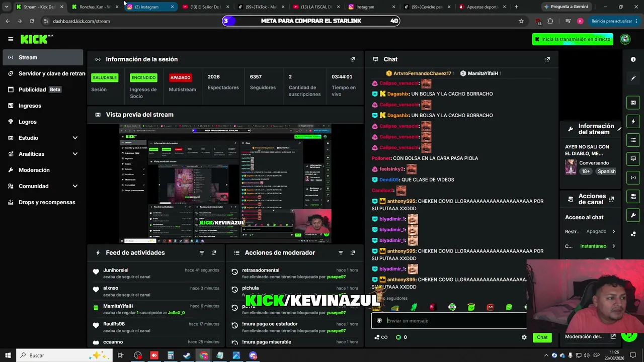
Task: Click the chat bubble icon in right sidebar
Action: [x=633, y=159]
